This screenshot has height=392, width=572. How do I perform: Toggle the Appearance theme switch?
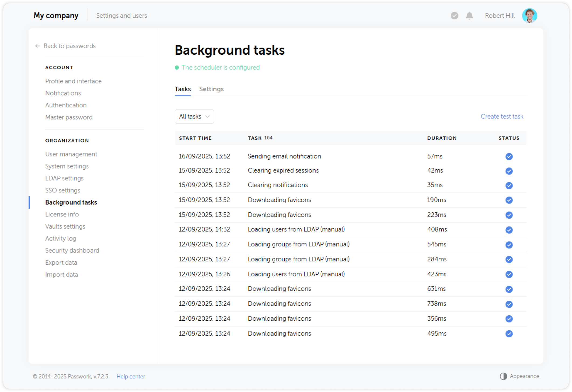pyautogui.click(x=503, y=376)
